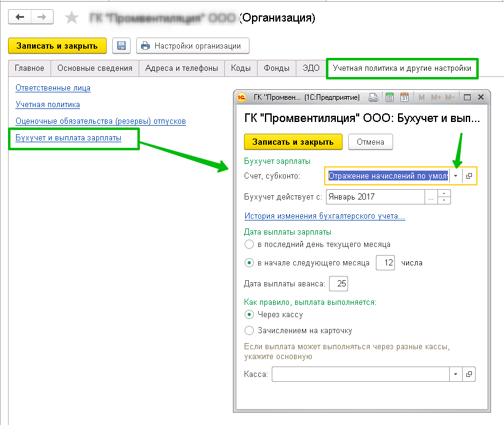
Task: Click the Бухучет действует с date field
Action: 375,197
